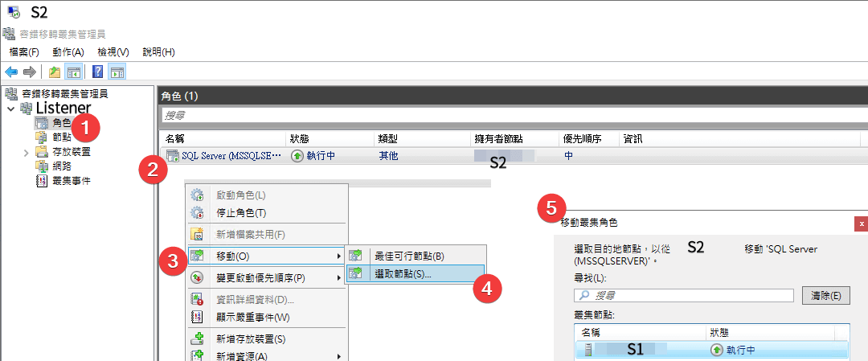Open 變更啟動優先順序(P) submenu
The width and height of the screenshot is (868, 361).
pos(268,277)
